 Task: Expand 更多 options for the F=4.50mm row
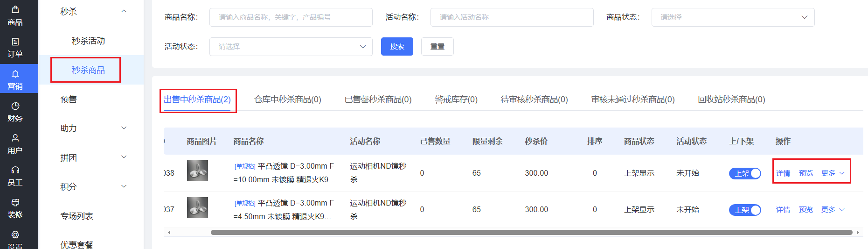pos(833,210)
